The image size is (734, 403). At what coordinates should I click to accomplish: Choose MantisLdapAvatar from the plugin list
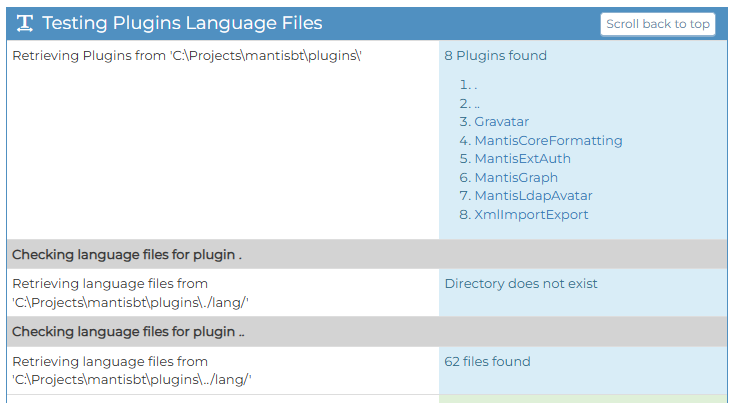pos(533,196)
